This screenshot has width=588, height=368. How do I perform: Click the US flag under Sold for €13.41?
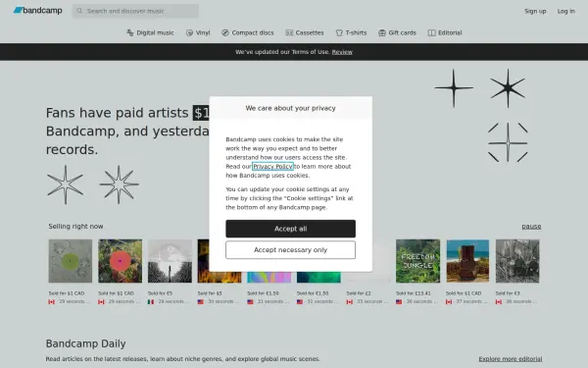pyautogui.click(x=399, y=301)
